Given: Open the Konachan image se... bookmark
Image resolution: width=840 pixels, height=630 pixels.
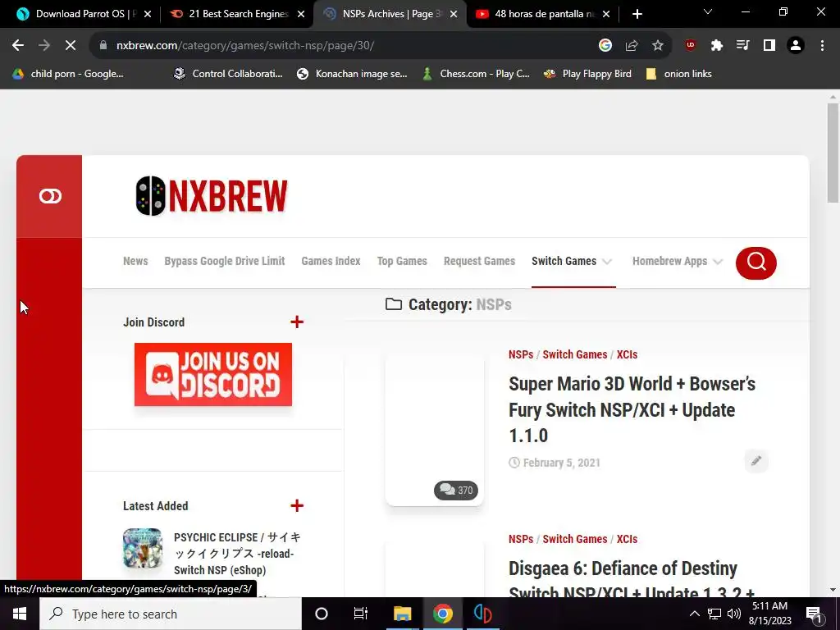Looking at the screenshot, I should click(x=353, y=74).
